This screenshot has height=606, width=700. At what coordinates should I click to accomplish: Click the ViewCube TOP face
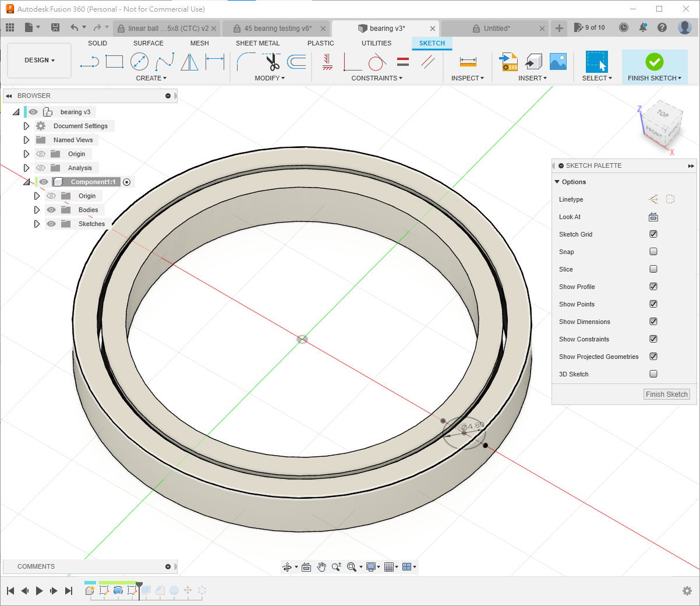coord(662,114)
